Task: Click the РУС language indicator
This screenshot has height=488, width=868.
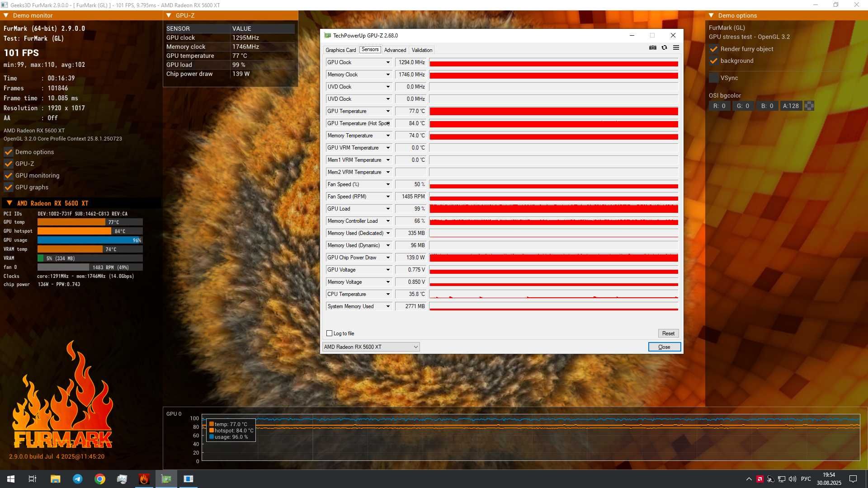Action: 806,479
